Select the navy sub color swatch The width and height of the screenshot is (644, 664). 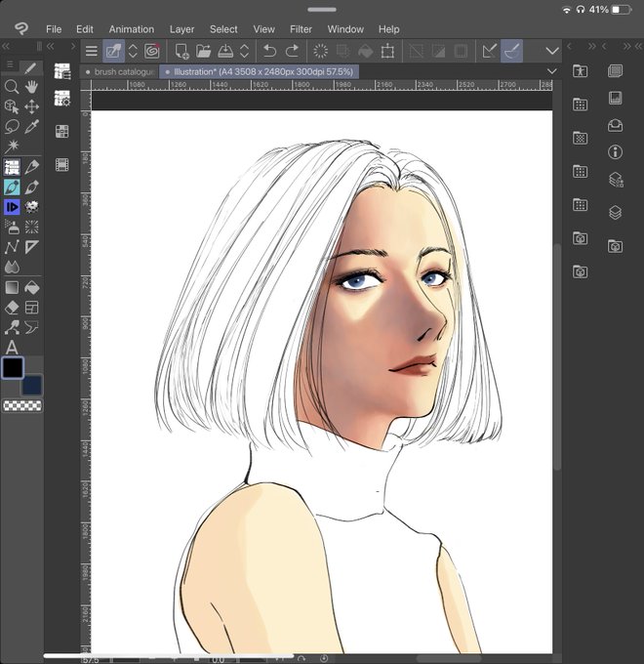pos(32,386)
